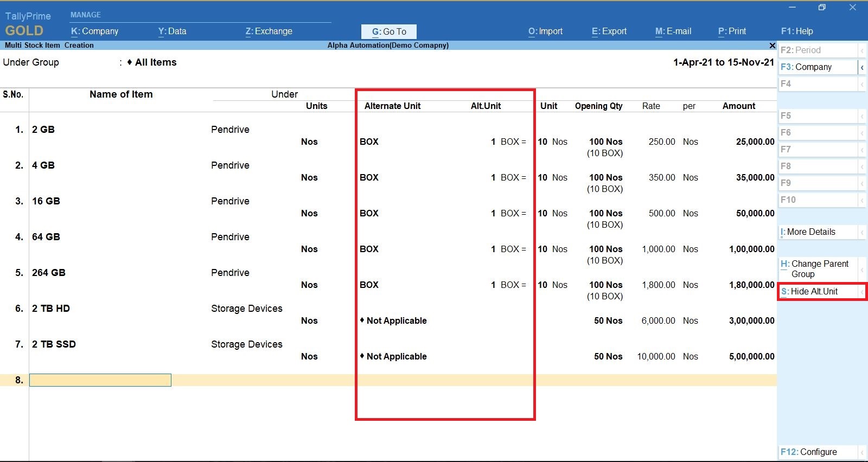This screenshot has height=462, width=868.
Task: Open the K: Company menu
Action: click(94, 31)
